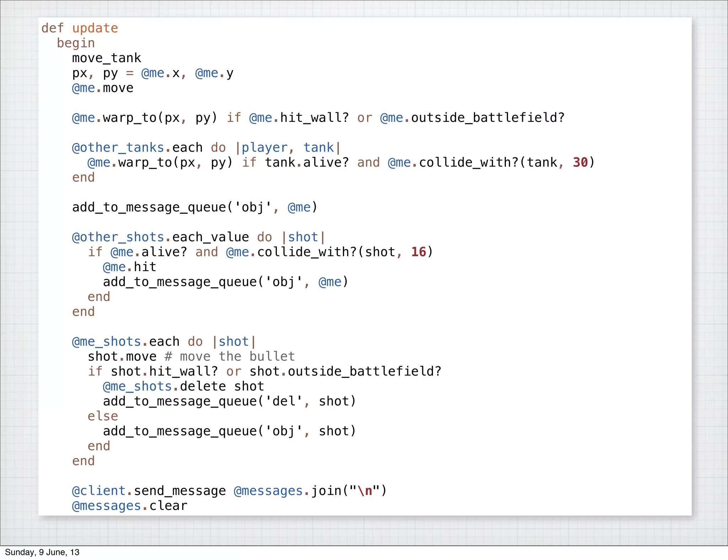
Task: Click '@messages.clear' statement
Action: pyautogui.click(x=129, y=506)
